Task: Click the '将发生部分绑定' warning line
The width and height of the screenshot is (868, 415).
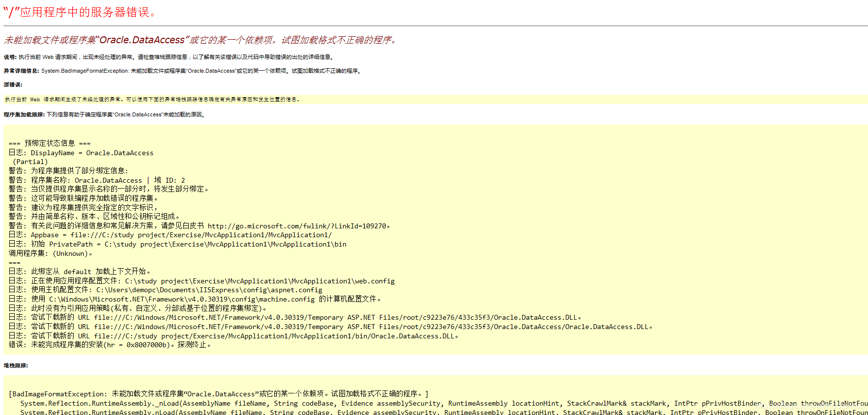Action: coord(109,189)
